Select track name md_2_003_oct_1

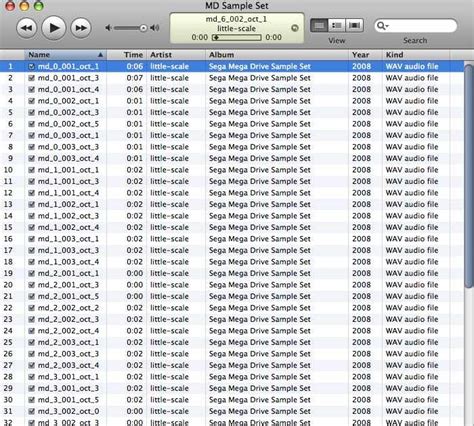(68, 343)
